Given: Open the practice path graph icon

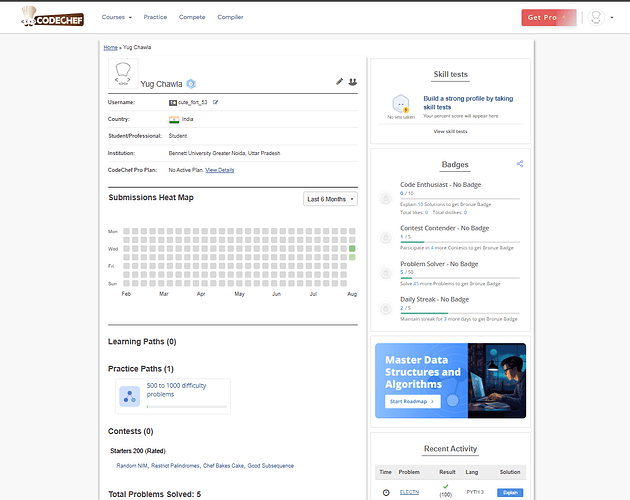Looking at the screenshot, I should (x=130, y=396).
